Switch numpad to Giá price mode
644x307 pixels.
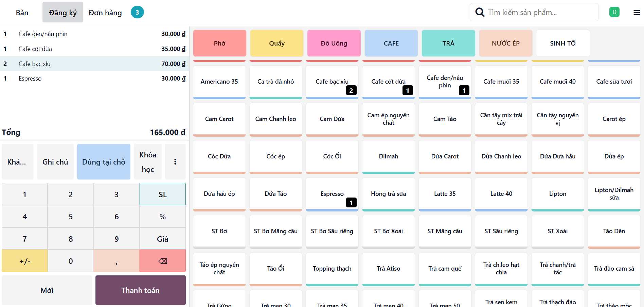coord(162,239)
